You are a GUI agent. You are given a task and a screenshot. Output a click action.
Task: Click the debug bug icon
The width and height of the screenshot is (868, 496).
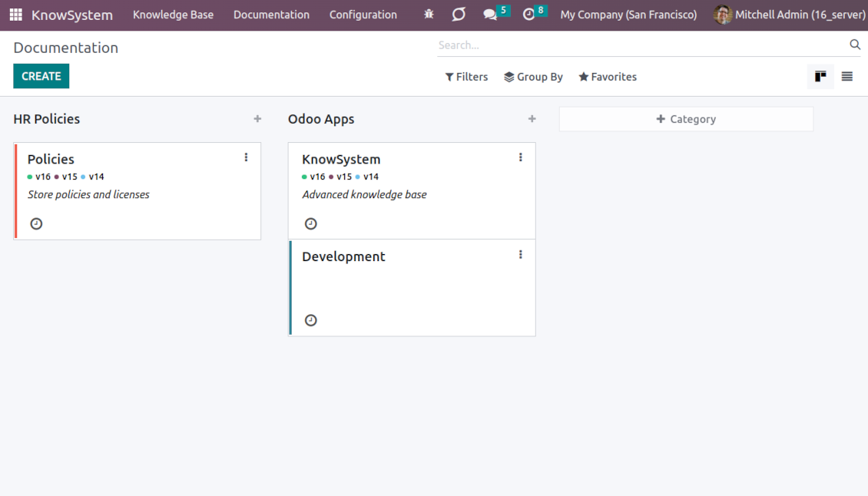coord(429,15)
